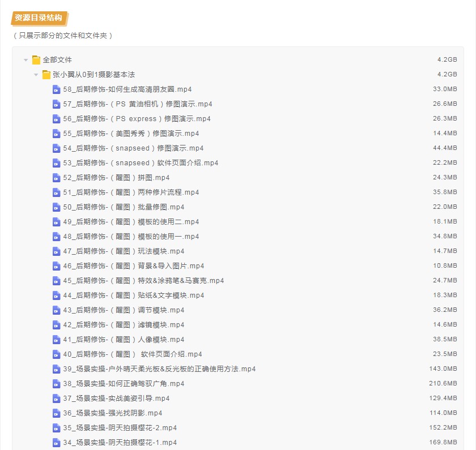Click video icon for 35_场景实操-阴天拍摄樱花-2.mp4

[x=57, y=428]
